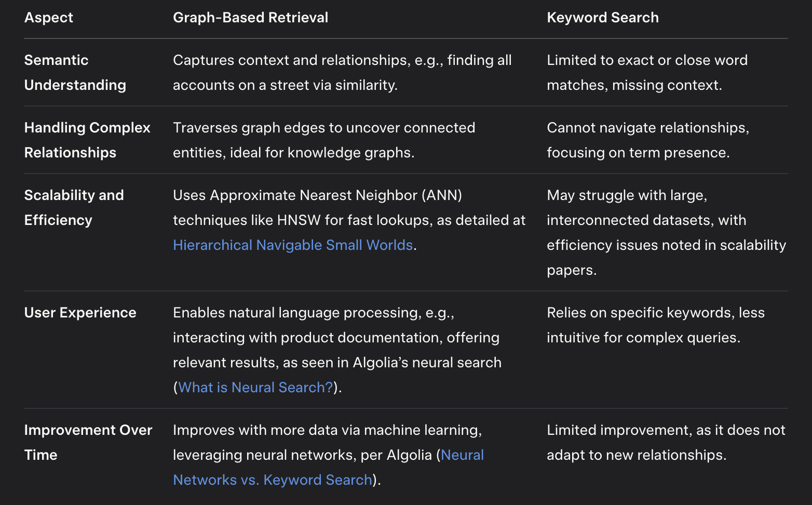
Task: Select the Scalability and Efficiency row label
Action: [74, 207]
